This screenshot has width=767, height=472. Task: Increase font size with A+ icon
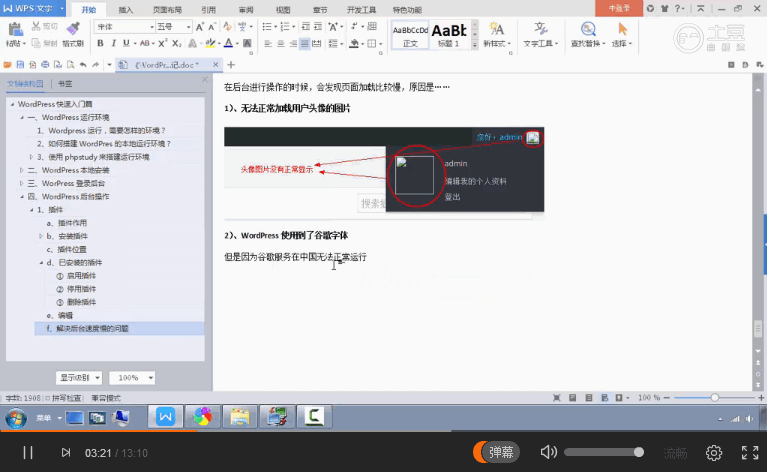click(x=200, y=27)
